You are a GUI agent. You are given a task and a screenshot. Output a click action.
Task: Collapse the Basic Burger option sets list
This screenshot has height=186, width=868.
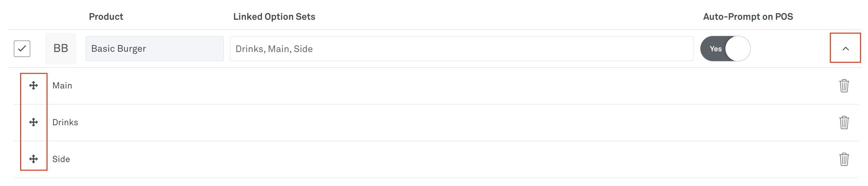click(845, 49)
